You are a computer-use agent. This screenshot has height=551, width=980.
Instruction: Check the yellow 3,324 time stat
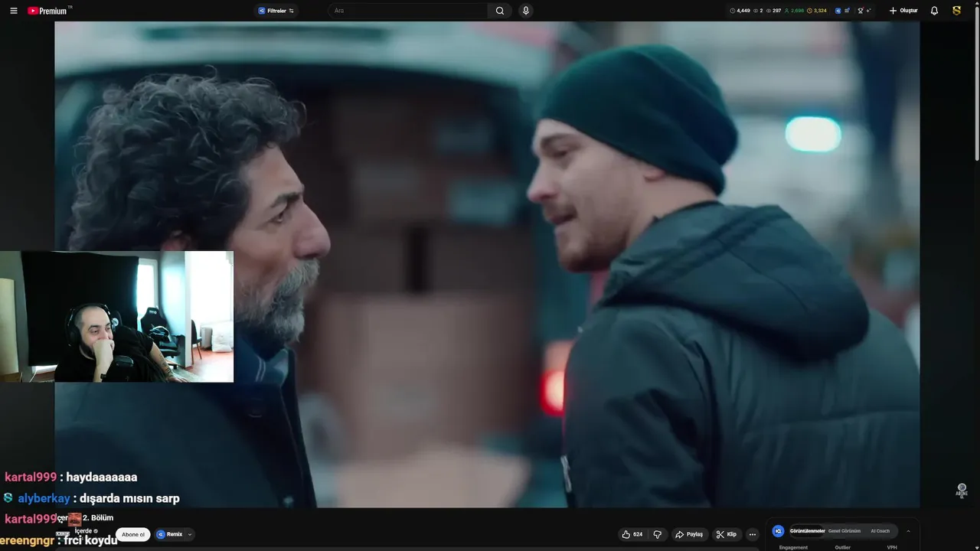(817, 11)
